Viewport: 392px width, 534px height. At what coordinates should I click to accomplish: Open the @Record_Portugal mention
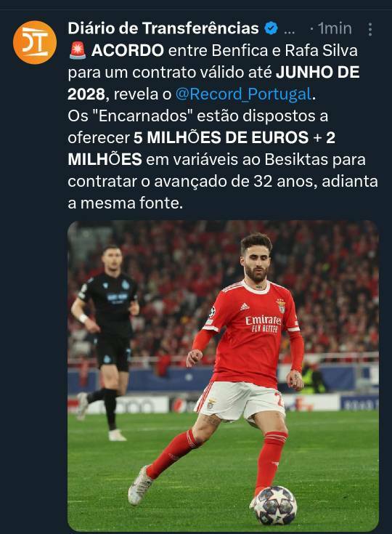tap(243, 94)
